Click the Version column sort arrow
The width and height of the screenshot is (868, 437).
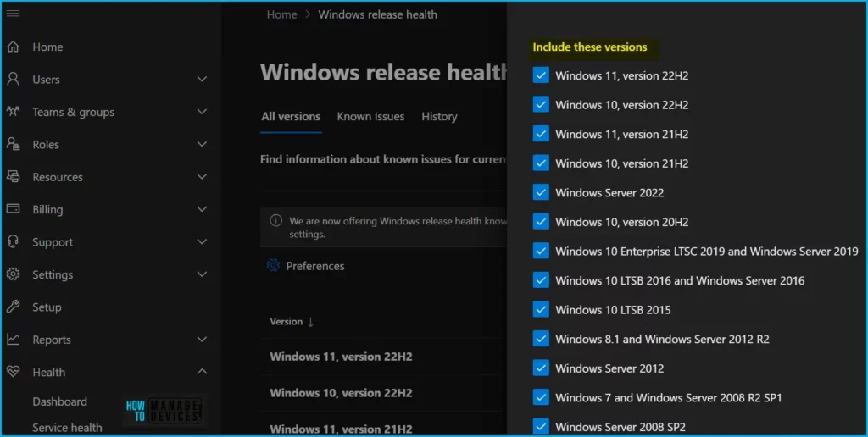(310, 322)
